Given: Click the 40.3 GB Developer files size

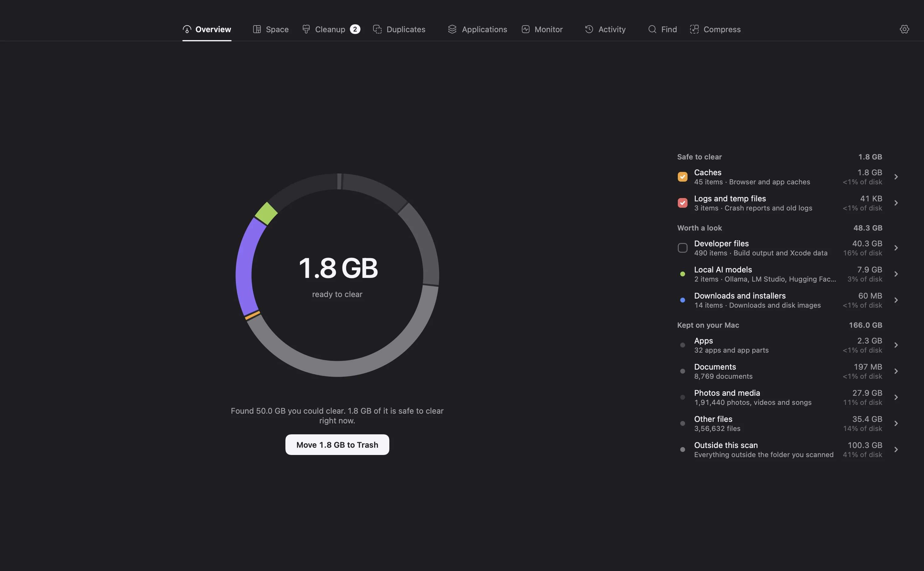Looking at the screenshot, I should coord(867,243).
